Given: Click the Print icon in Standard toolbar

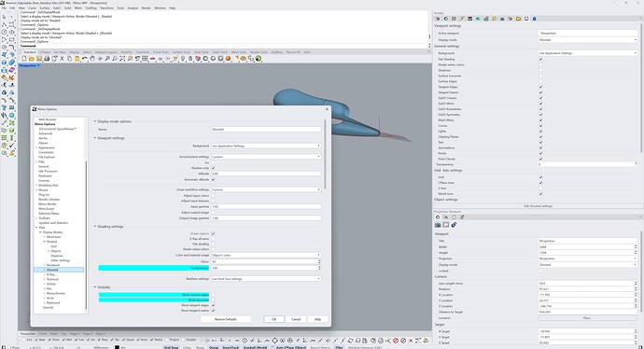Looking at the screenshot, I should [x=47, y=59].
